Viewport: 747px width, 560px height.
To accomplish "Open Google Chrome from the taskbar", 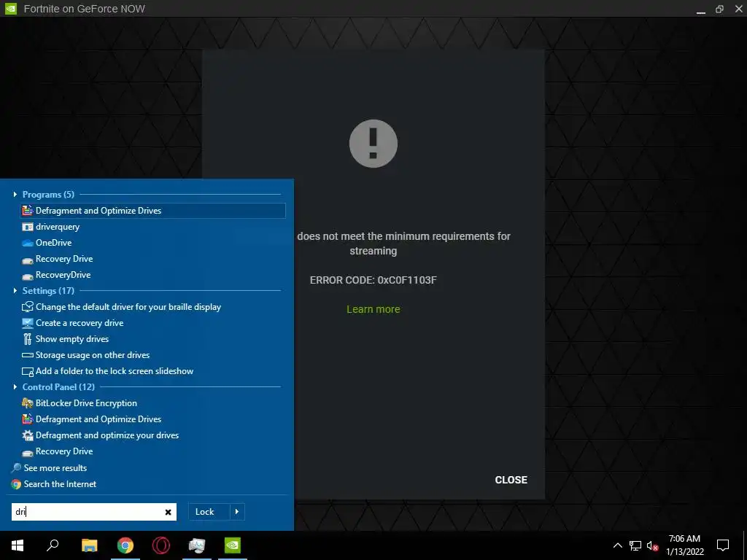I will point(125,545).
